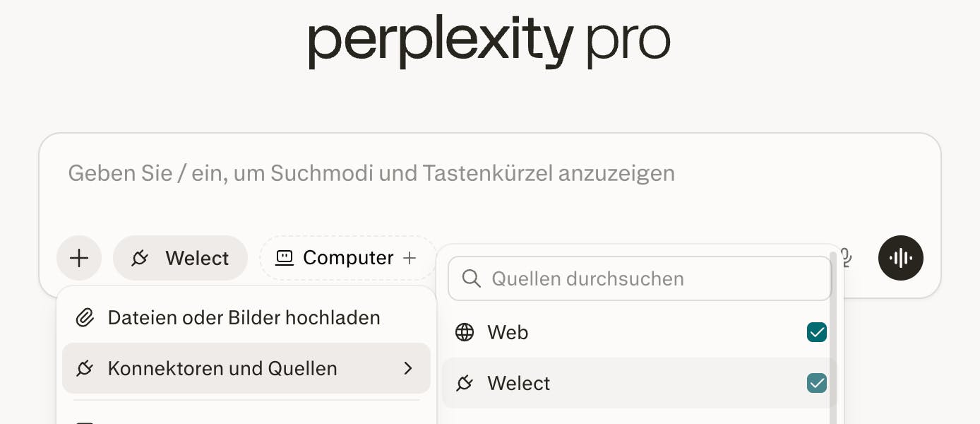Viewport: 980px width, 424px height.
Task: Uncheck the Web source checkbox
Action: [816, 332]
